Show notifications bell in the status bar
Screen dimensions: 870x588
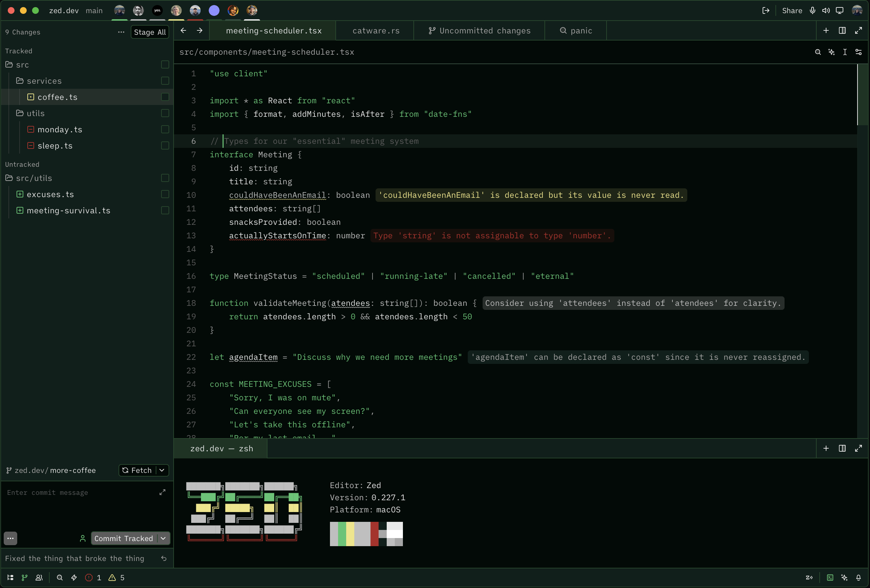point(859,578)
